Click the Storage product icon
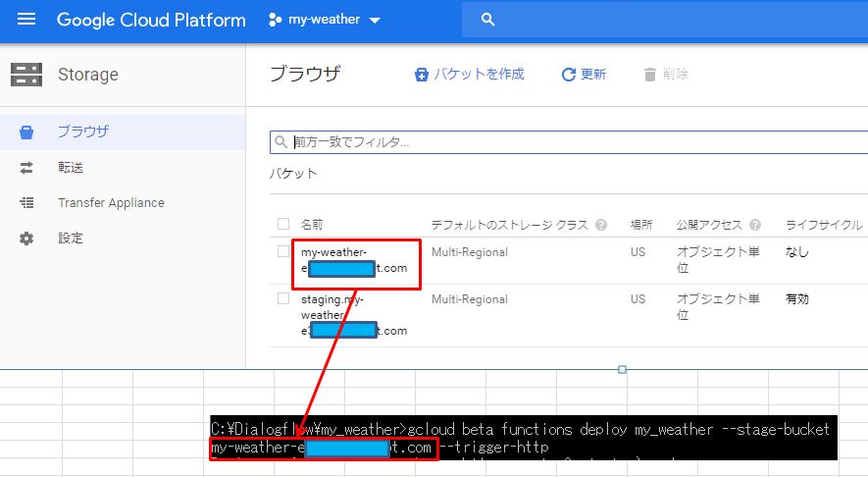 point(26,75)
